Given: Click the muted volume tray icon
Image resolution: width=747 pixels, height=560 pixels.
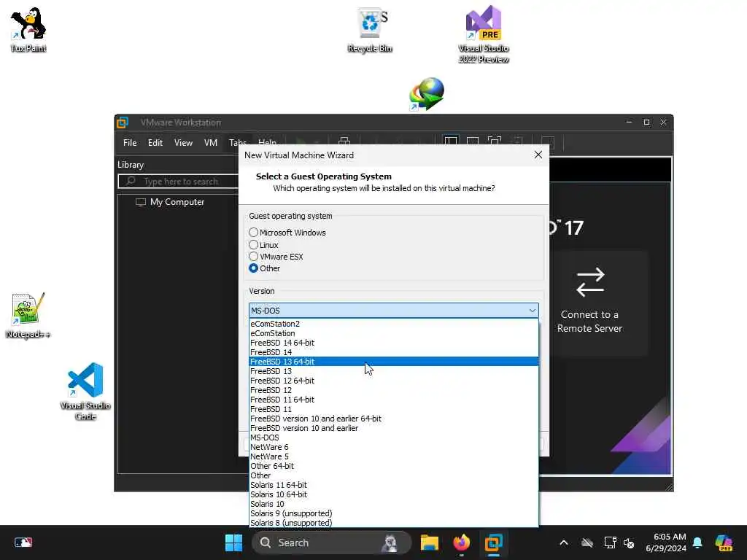Looking at the screenshot, I should 629,542.
